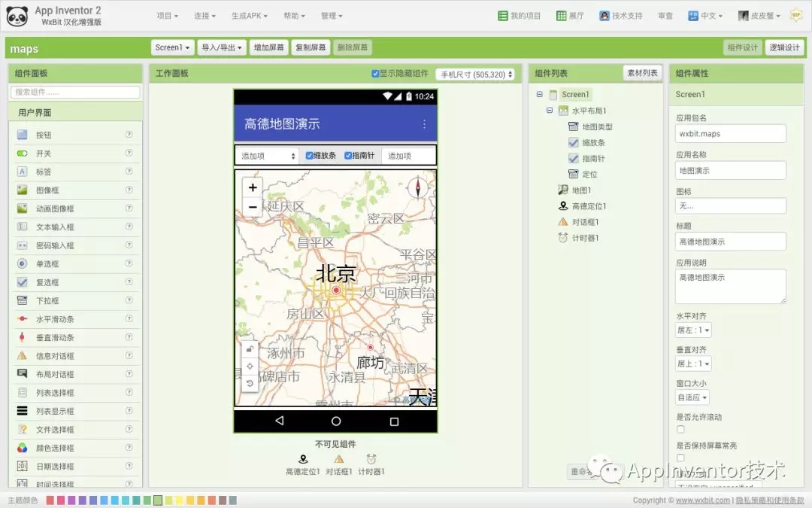Enable the 是否保持屏幕常亮 checkbox
The image size is (812, 508).
[x=680, y=458]
